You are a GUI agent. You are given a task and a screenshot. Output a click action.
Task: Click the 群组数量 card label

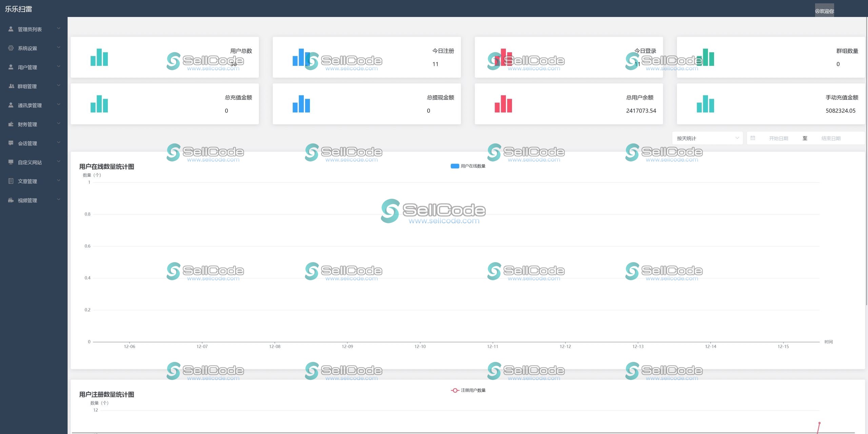point(847,51)
